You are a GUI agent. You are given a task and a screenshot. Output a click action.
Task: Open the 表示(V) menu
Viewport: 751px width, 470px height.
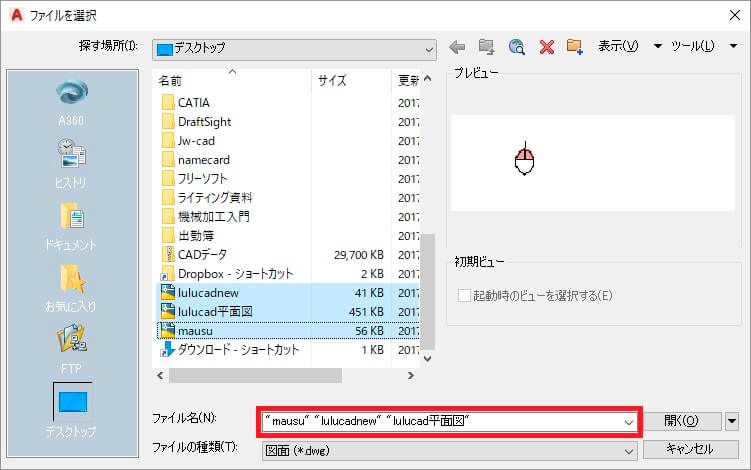(618, 46)
